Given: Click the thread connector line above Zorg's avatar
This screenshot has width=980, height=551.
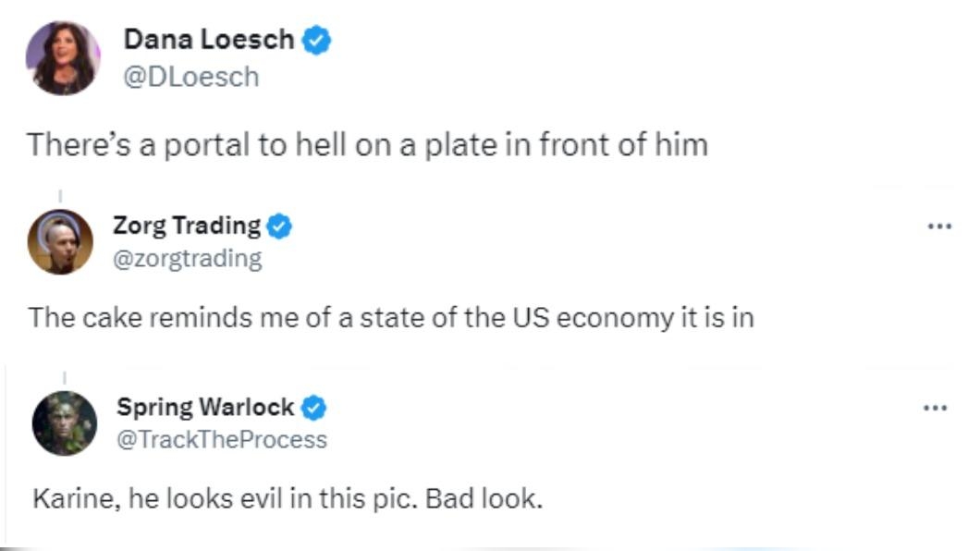Looking at the screenshot, I should (60, 195).
